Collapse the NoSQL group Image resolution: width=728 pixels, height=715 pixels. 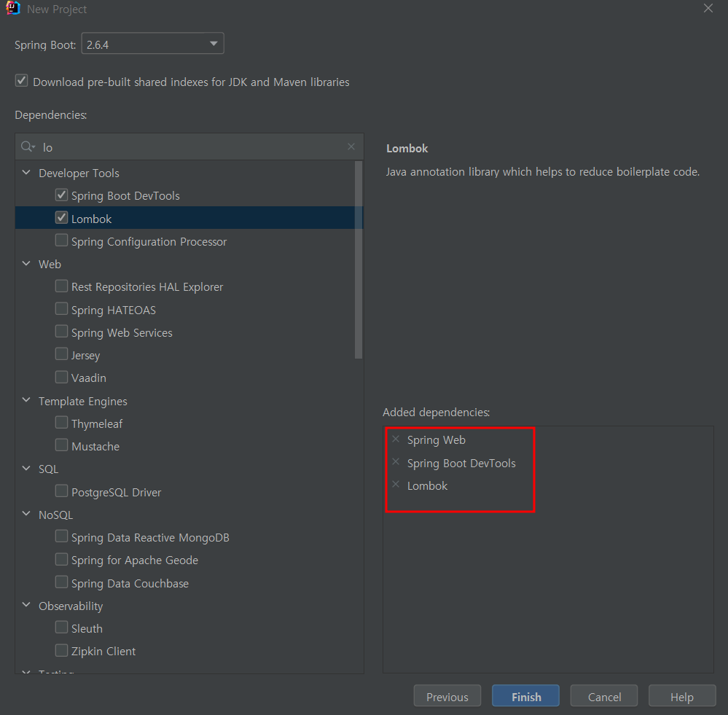26,514
